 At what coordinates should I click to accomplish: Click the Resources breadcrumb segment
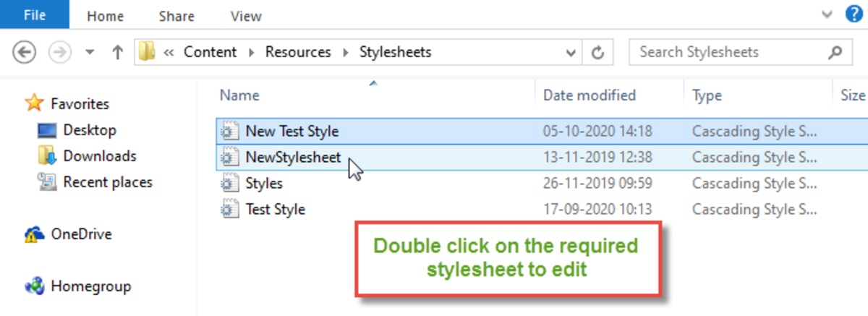click(297, 52)
